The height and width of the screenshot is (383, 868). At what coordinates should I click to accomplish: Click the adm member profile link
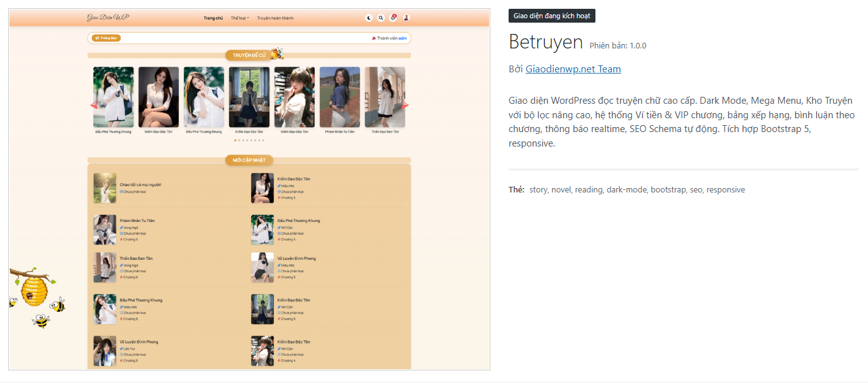point(403,38)
